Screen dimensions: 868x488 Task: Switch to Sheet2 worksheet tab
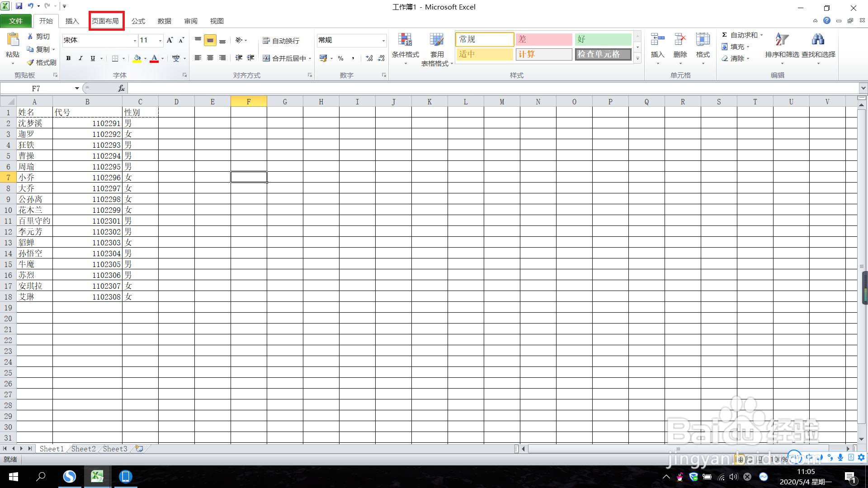click(x=83, y=449)
